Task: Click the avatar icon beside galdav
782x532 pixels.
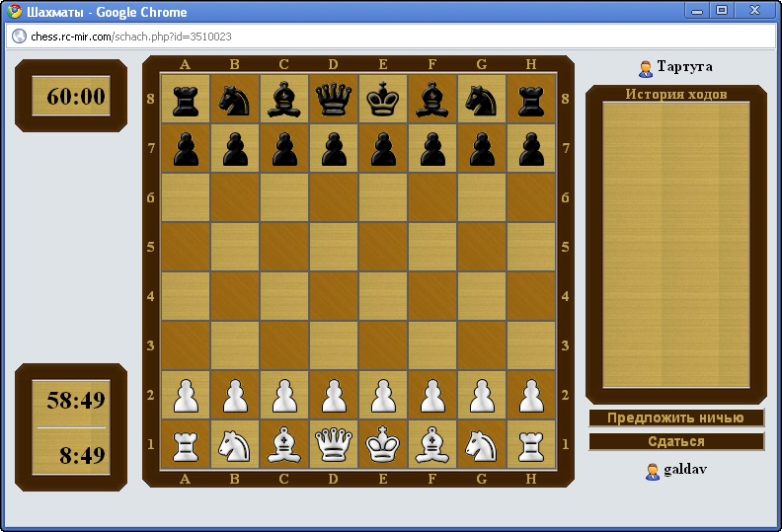Action: click(653, 471)
